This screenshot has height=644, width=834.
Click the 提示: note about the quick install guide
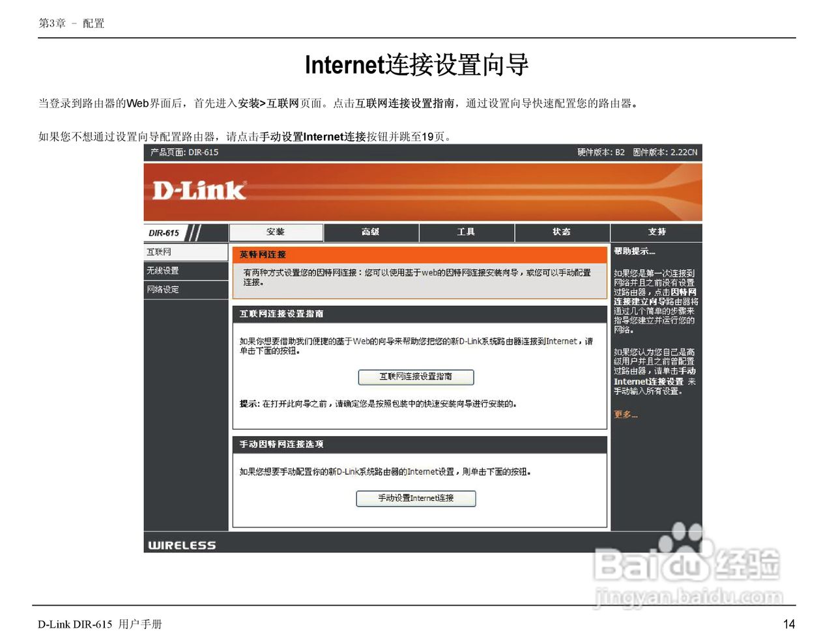[378, 404]
